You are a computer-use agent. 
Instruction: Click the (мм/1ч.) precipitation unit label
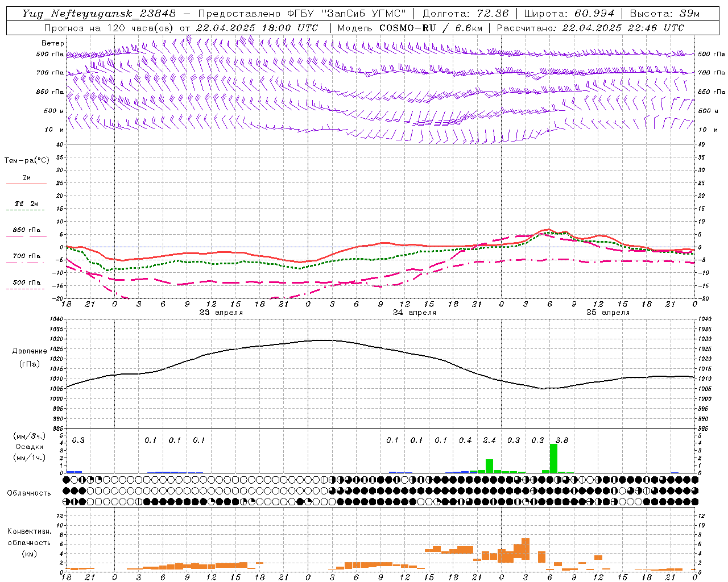(30, 458)
